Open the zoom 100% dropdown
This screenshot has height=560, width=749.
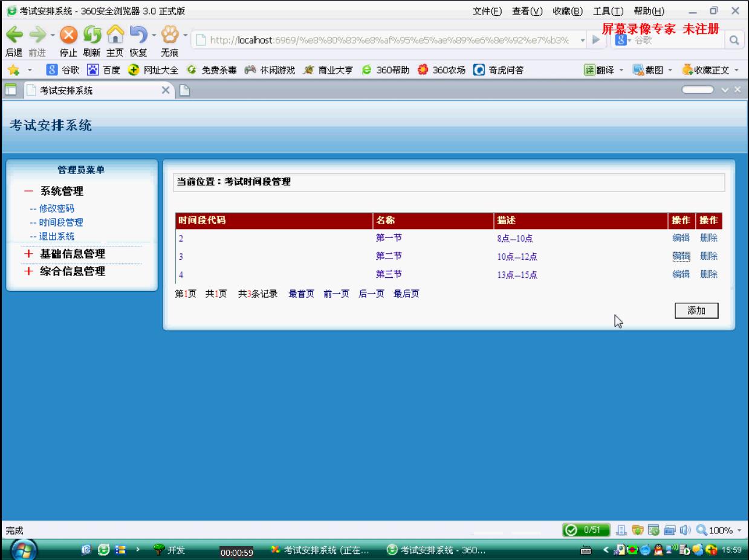click(739, 531)
